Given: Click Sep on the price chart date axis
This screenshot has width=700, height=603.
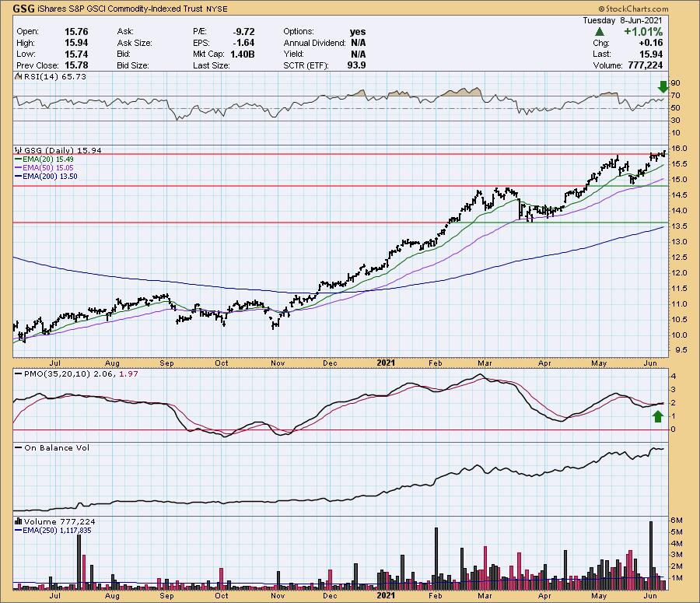Looking at the screenshot, I should click(166, 363).
